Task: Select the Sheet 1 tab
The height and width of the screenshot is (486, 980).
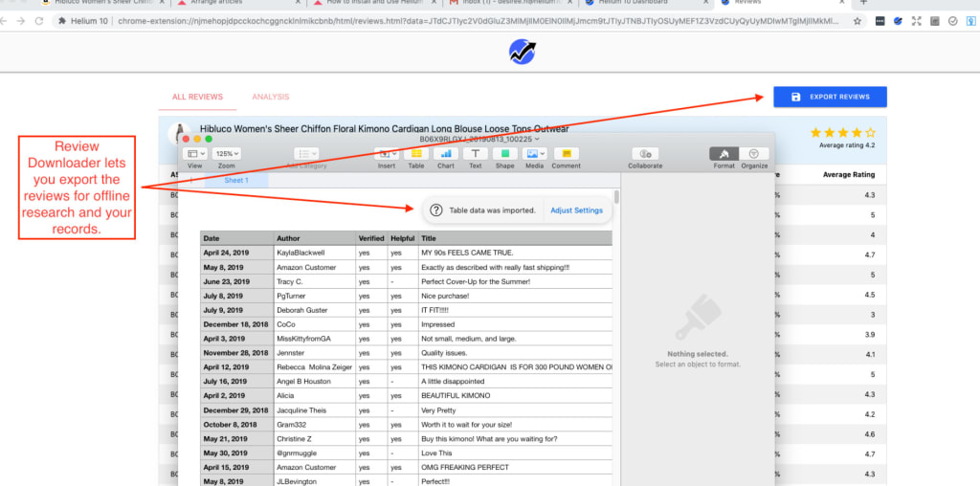Action: pos(236,181)
